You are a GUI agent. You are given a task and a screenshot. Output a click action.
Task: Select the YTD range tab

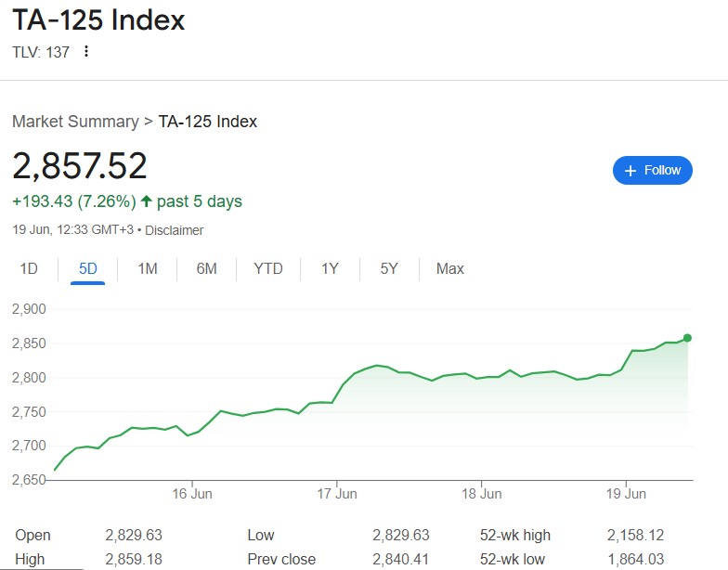267,269
